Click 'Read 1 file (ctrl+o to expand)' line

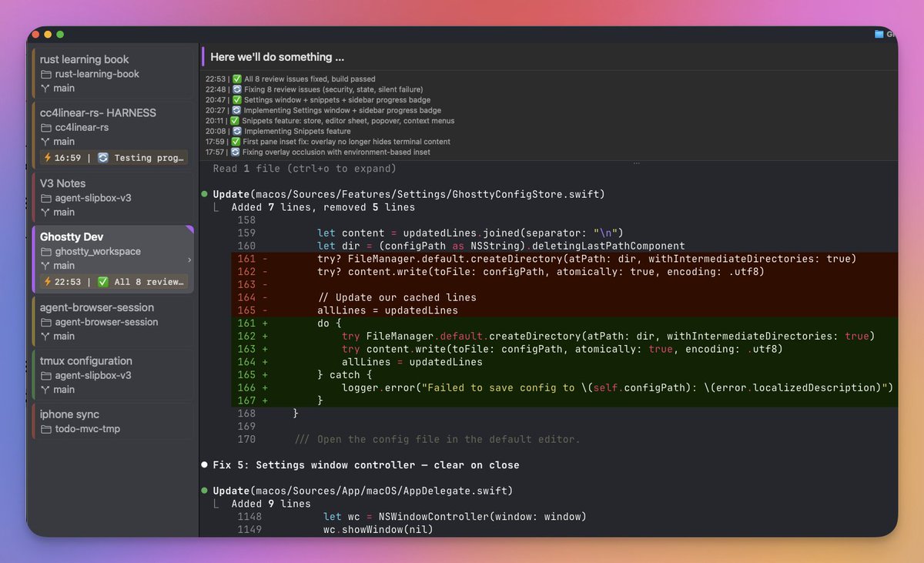(305, 169)
